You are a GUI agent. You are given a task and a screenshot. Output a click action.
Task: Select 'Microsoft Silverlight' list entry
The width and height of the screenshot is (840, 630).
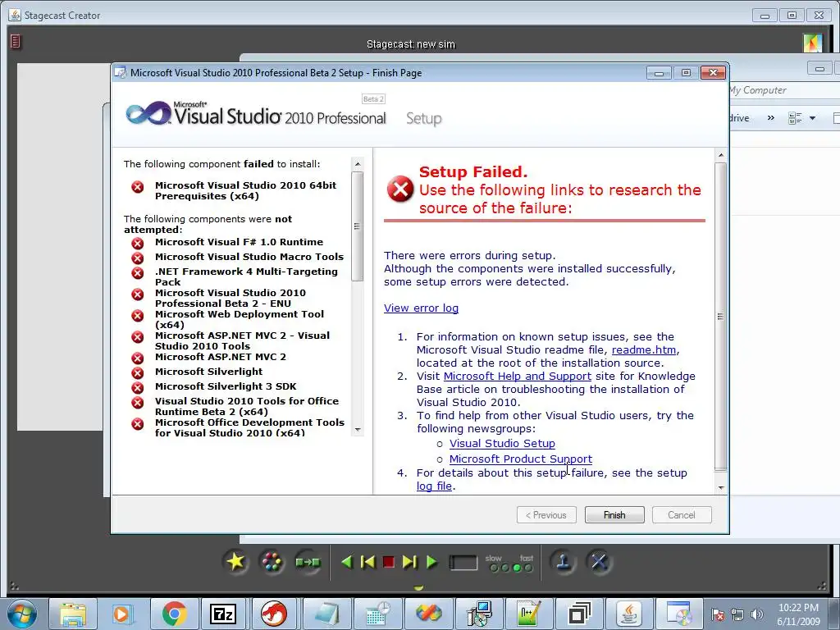click(x=208, y=372)
